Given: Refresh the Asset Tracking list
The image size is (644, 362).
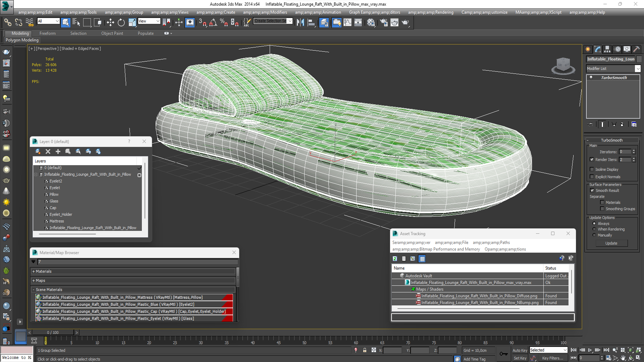Looking at the screenshot, I should (395, 258).
